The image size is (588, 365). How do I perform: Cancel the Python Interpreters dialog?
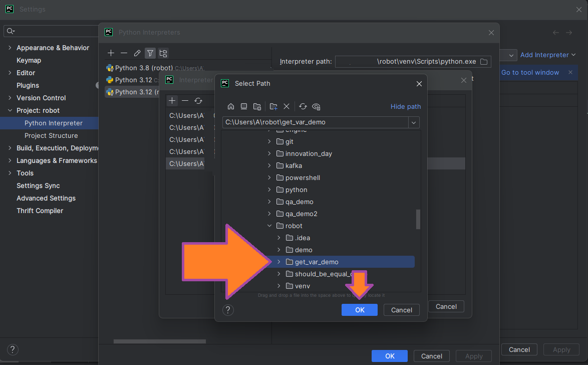(431, 356)
